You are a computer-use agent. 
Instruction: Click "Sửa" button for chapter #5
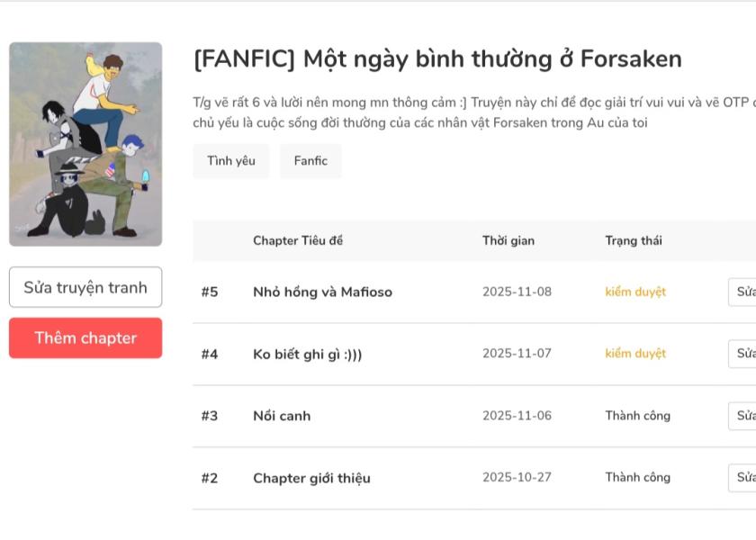pyautogui.click(x=744, y=292)
